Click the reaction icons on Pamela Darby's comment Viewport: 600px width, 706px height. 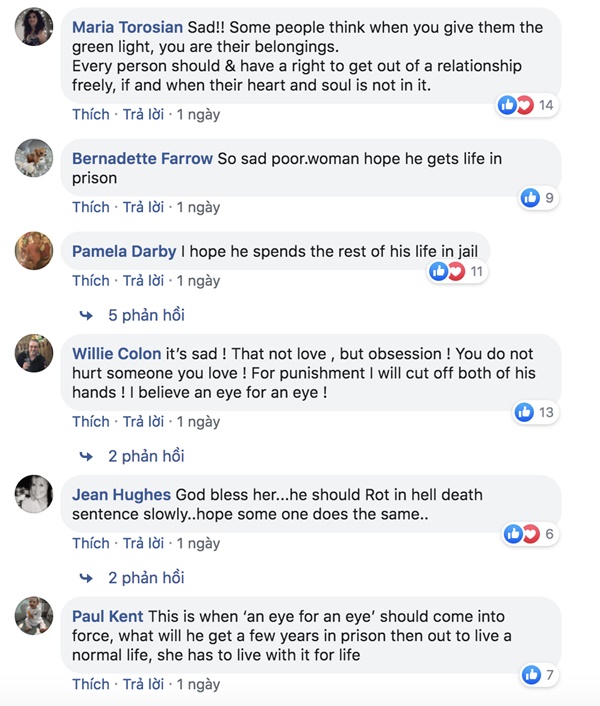[445, 271]
